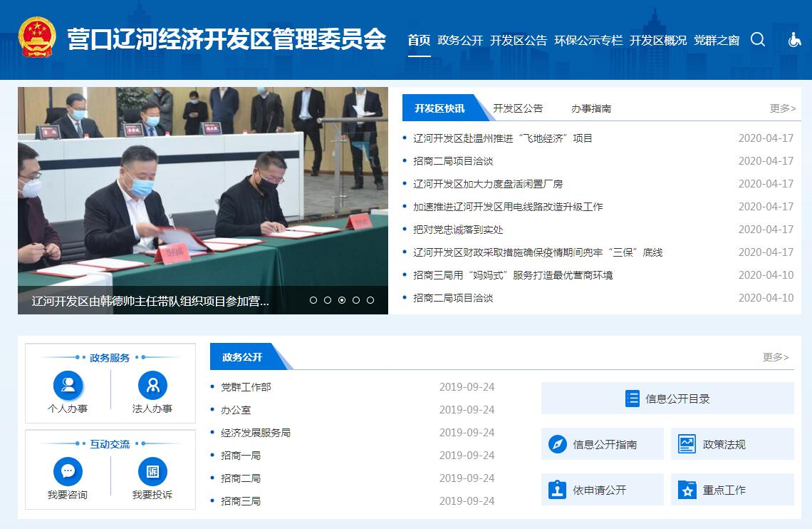Select the first carousel slide dot

pos(313,300)
